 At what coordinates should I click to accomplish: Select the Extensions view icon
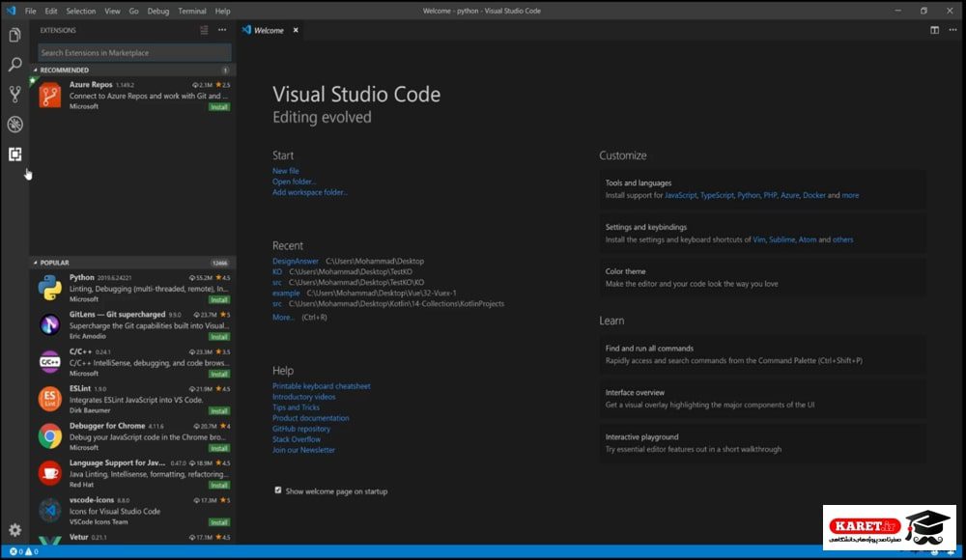pyautogui.click(x=14, y=154)
